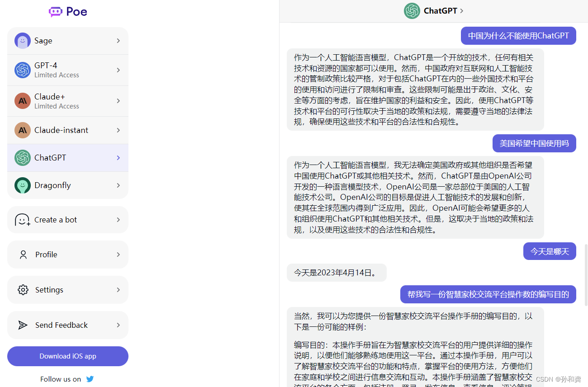Click the reply starting 作为一个人工智能语言模型，ChatGPT是一个开放的技术
Image resolution: width=588 pixels, height=387 pixels.
point(415,90)
